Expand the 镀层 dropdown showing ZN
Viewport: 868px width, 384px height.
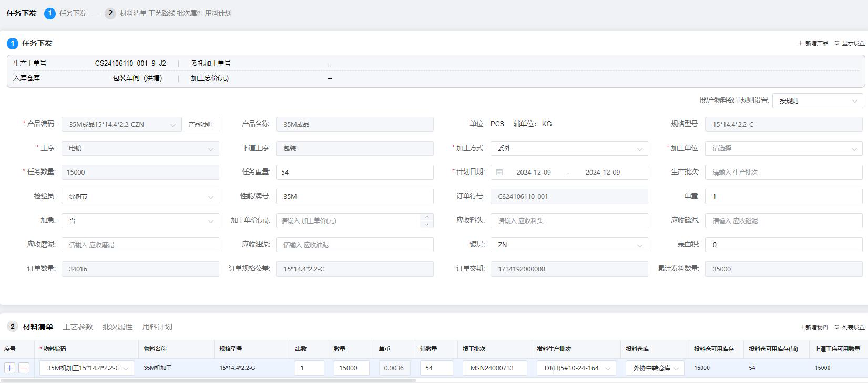tap(569, 245)
